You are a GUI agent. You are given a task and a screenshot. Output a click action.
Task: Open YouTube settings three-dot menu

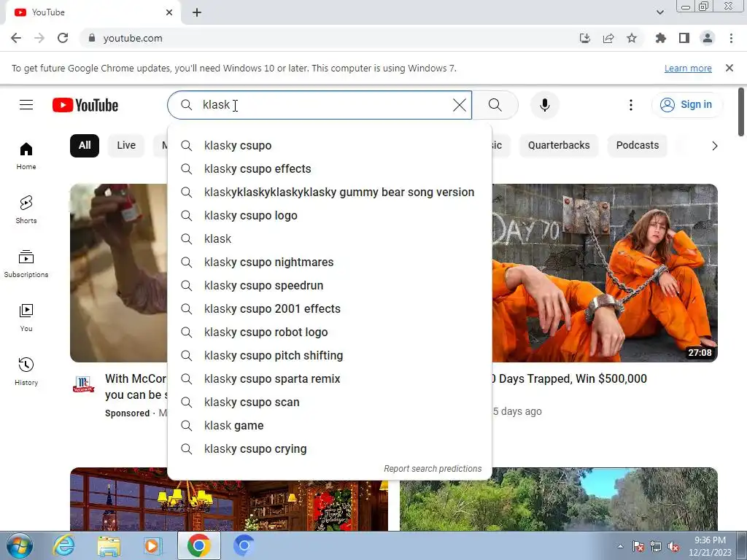[631, 105]
